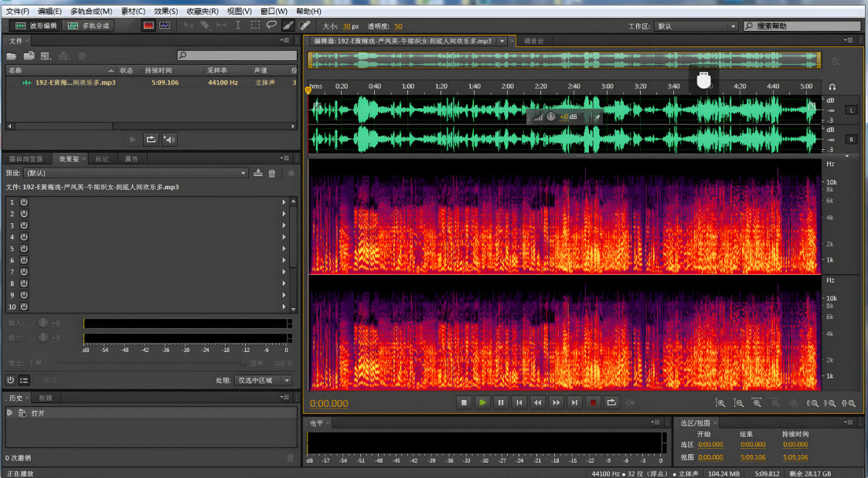The height and width of the screenshot is (478, 868).
Task: Click the zoom to selection icon
Action: pos(848,403)
